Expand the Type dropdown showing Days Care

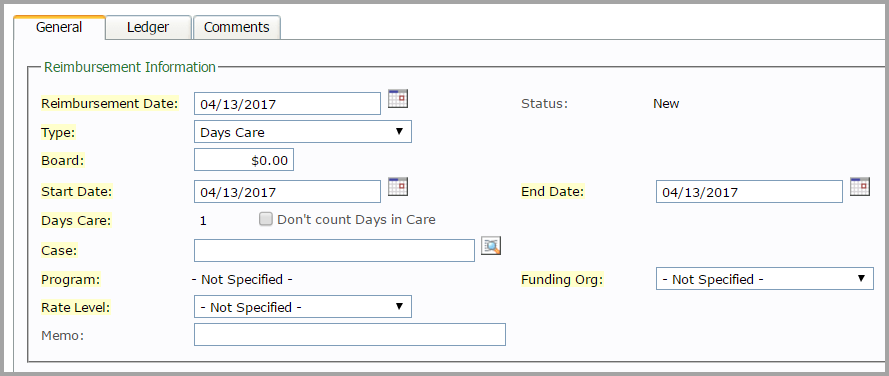tap(303, 132)
